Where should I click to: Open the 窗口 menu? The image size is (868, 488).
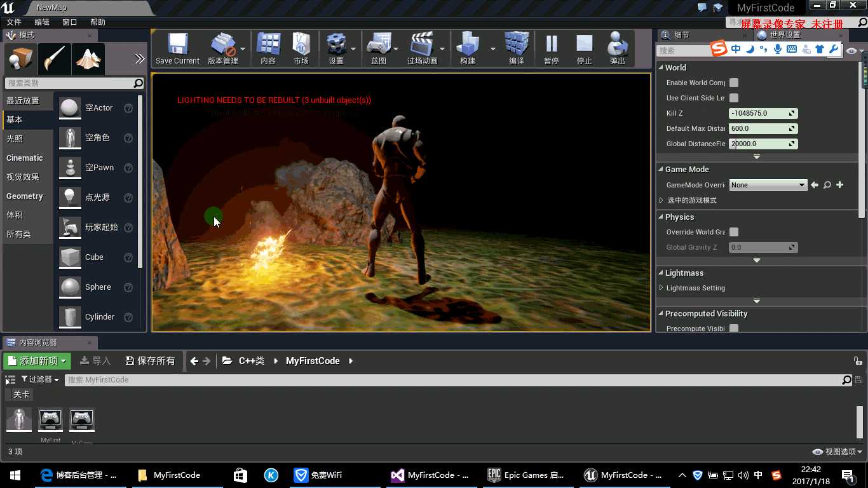point(70,22)
